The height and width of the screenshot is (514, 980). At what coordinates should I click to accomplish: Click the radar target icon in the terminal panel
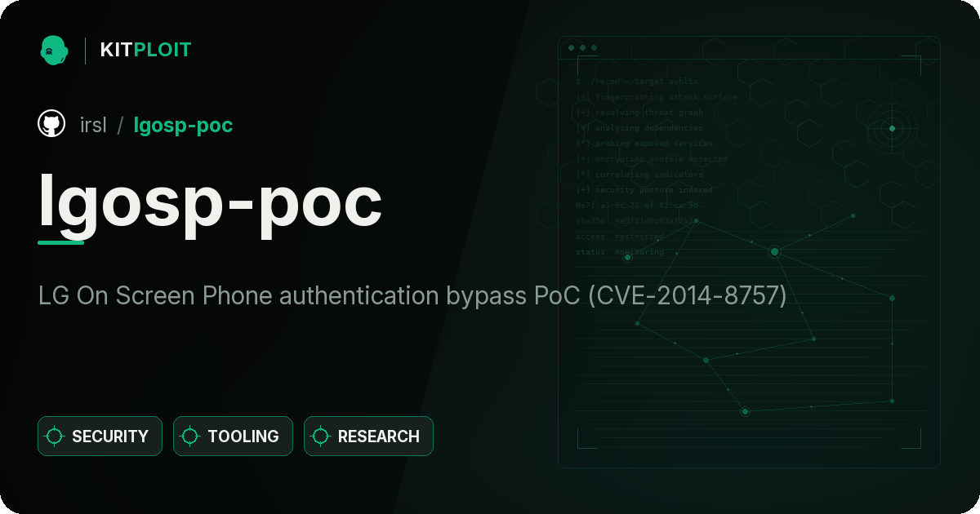(x=892, y=128)
